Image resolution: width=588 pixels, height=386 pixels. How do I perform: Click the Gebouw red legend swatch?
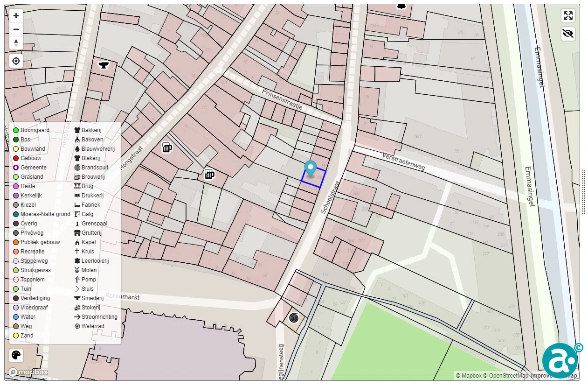(x=16, y=158)
